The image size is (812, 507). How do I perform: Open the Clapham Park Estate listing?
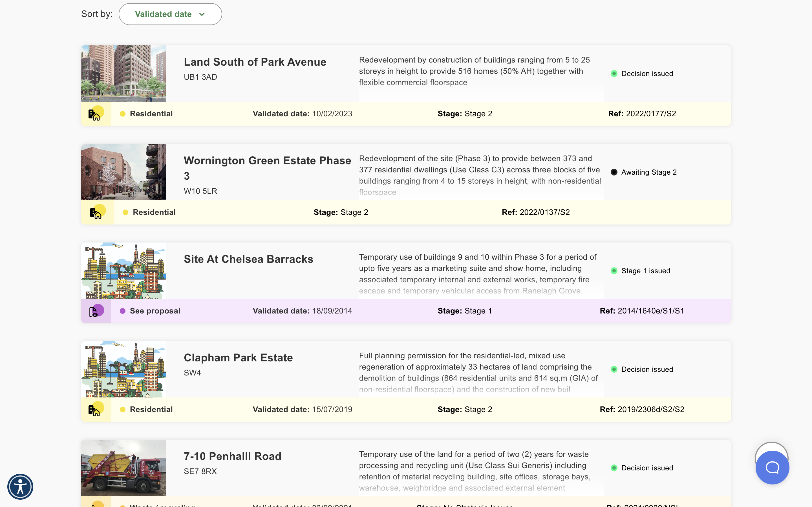tap(238, 357)
